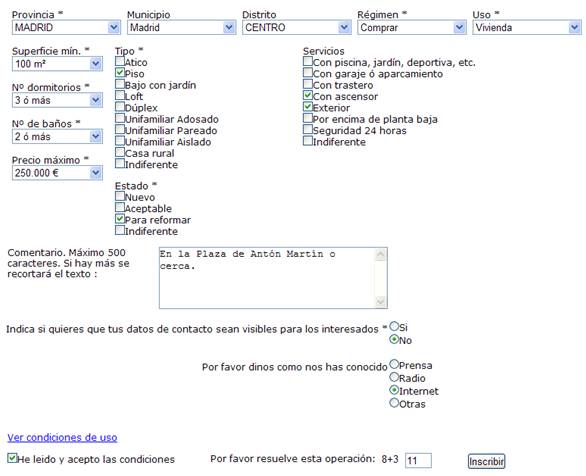Open the Ver condiciones de uso link
The image size is (586, 476).
pos(62,437)
